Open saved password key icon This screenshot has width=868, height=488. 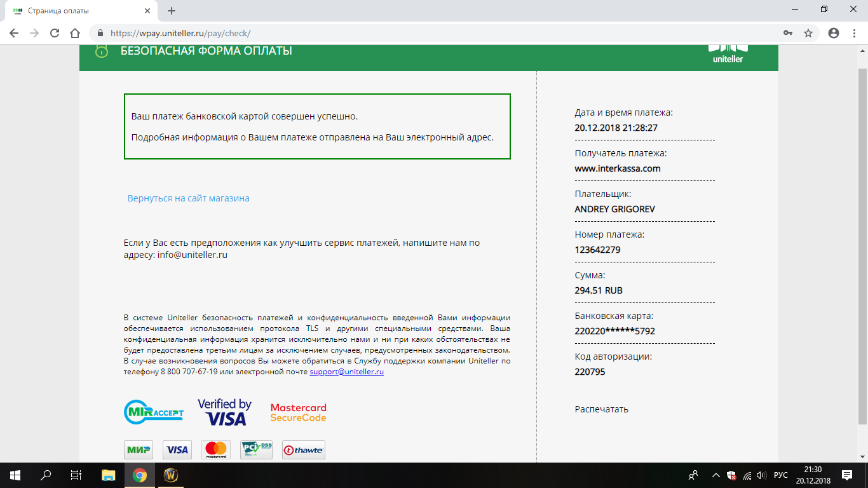pyautogui.click(x=788, y=33)
